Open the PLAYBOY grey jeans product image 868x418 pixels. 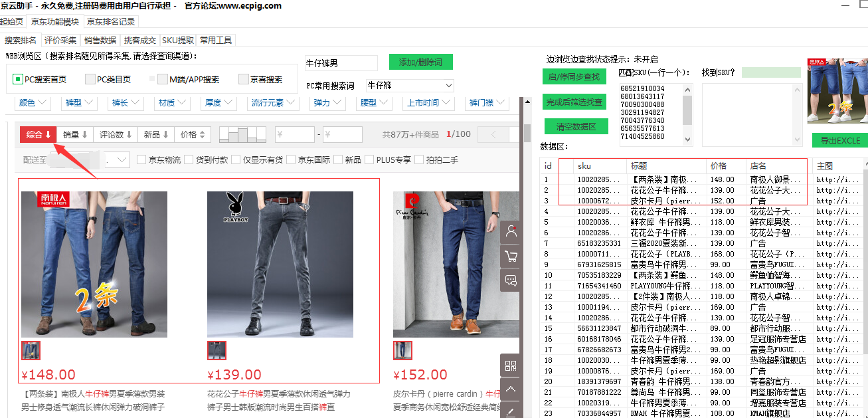(280, 264)
